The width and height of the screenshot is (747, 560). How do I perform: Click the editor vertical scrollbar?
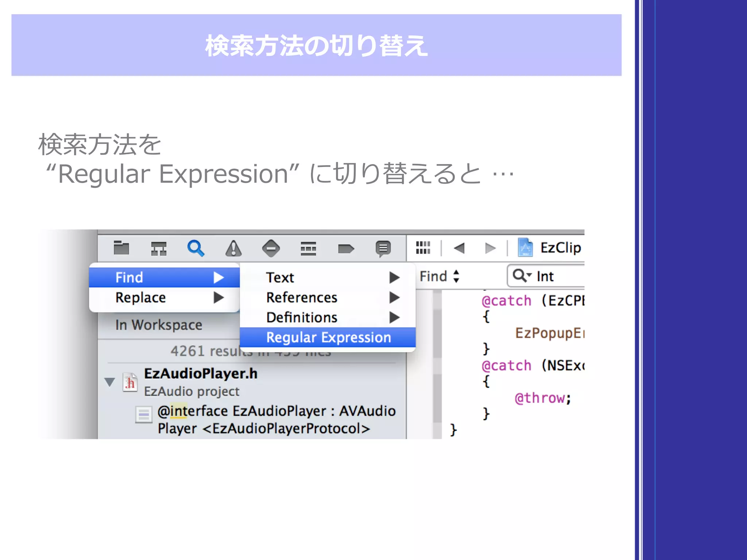point(437,365)
